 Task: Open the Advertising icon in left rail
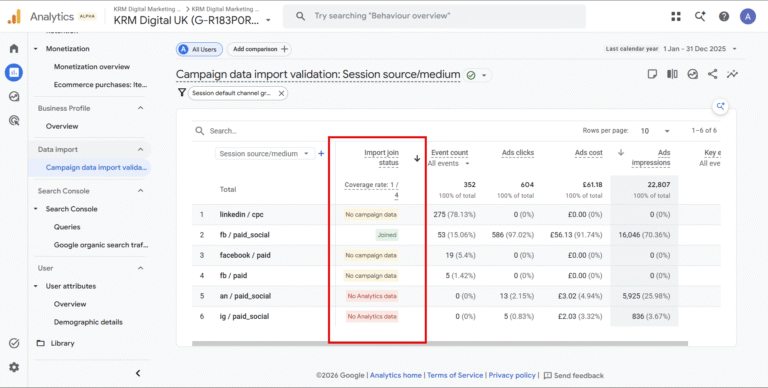click(14, 120)
